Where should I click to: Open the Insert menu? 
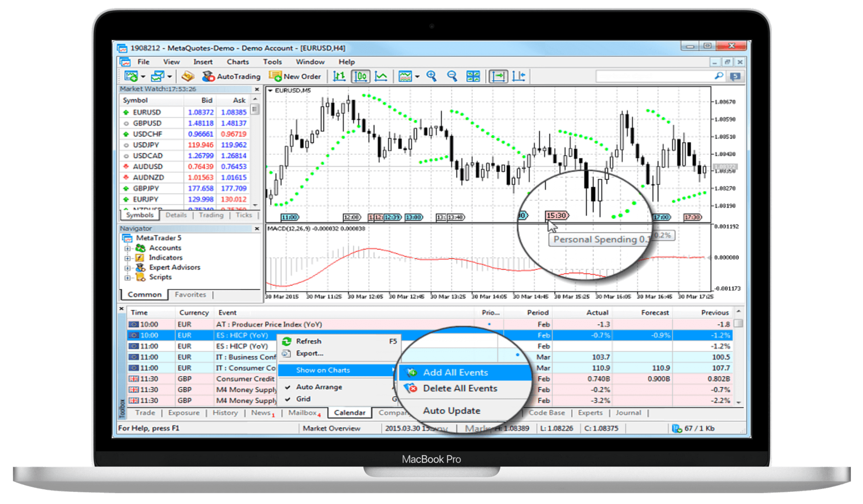coord(203,62)
